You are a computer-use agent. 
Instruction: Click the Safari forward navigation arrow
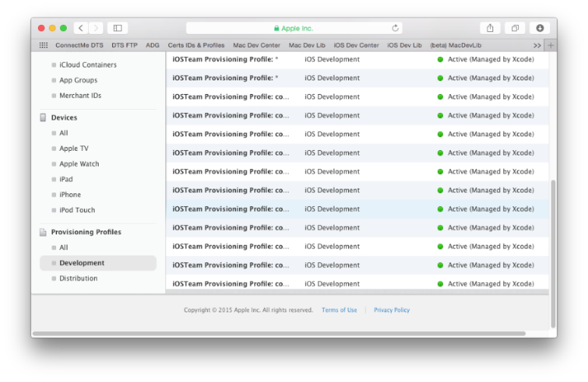pos(96,28)
